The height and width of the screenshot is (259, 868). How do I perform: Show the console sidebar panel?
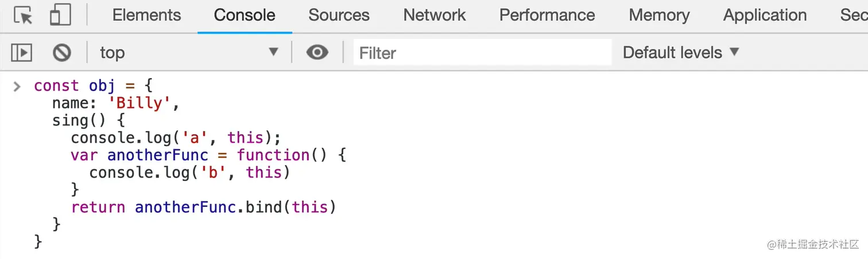[x=22, y=53]
